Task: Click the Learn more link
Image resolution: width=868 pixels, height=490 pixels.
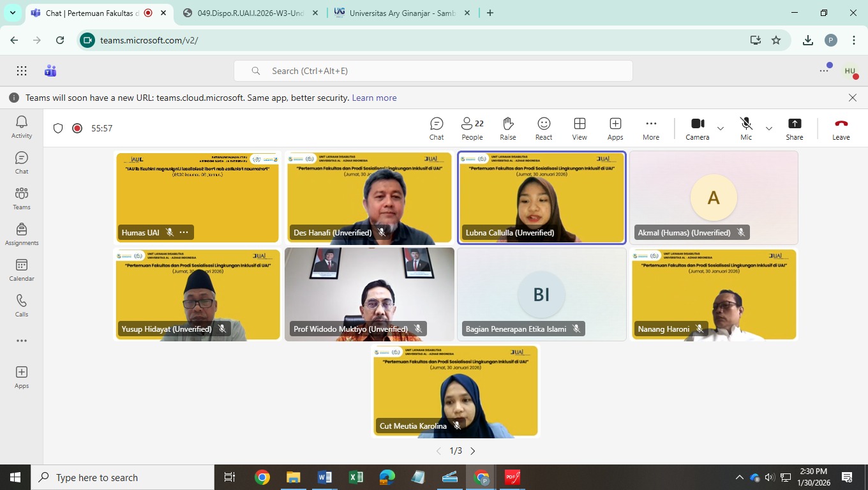Action: [374, 98]
